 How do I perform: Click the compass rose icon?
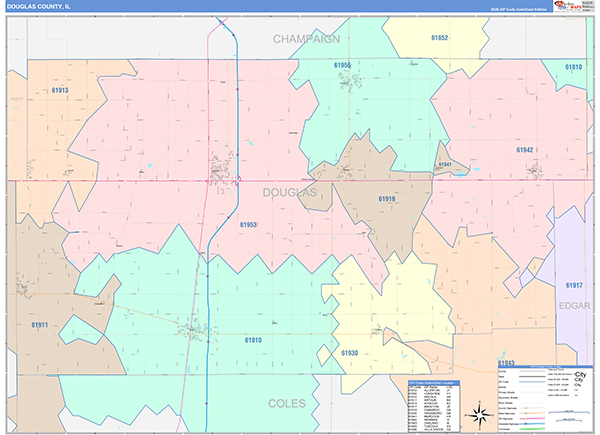pyautogui.click(x=480, y=414)
